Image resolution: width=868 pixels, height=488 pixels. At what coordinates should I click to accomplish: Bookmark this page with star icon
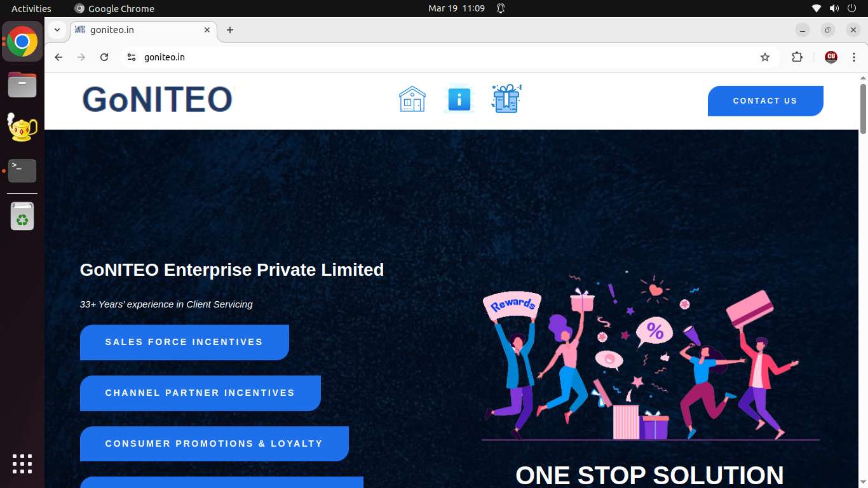[x=765, y=57]
